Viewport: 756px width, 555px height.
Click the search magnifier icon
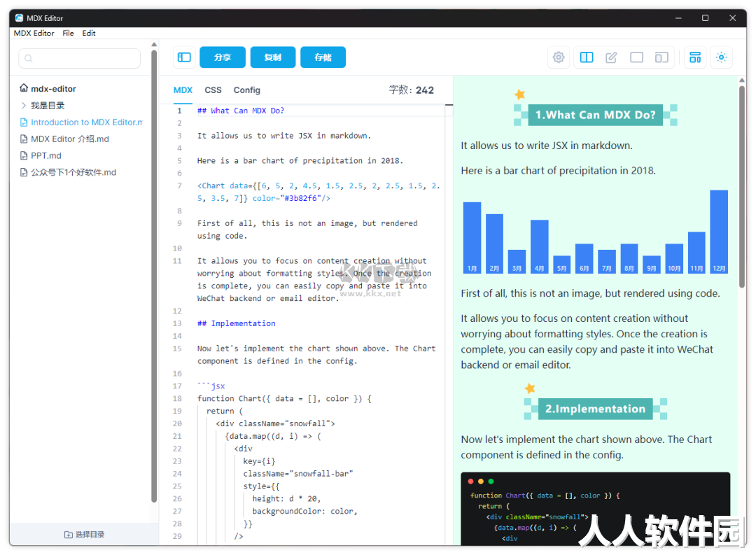[x=29, y=58]
